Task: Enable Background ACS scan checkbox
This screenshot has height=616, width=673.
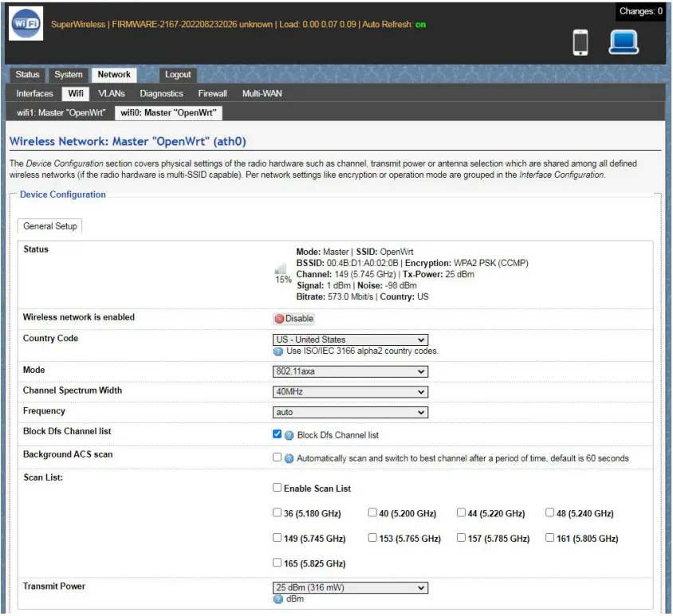Action: (x=277, y=457)
